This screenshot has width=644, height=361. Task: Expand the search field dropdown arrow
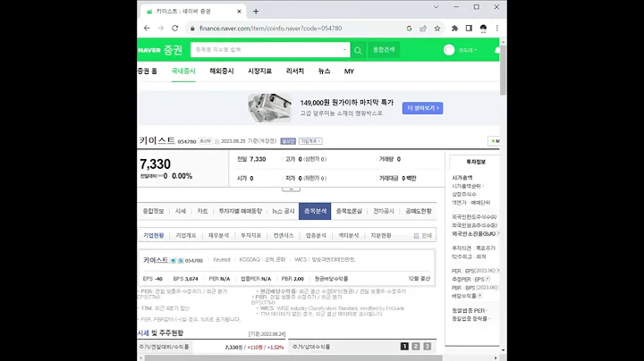[x=344, y=50]
